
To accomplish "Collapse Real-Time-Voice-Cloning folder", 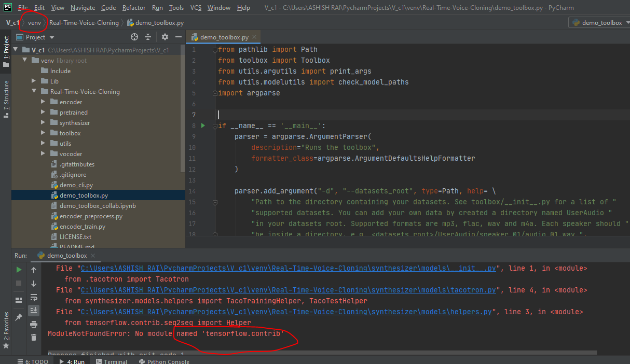I will (34, 92).
